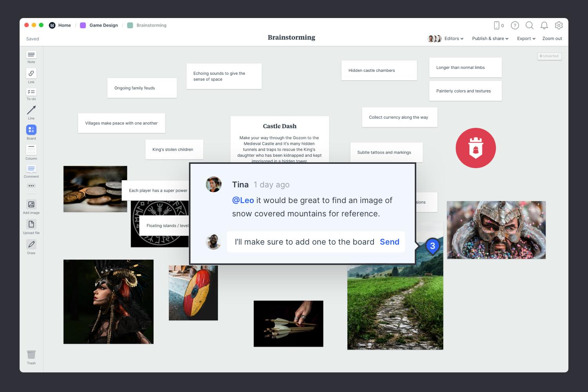The height and width of the screenshot is (392, 588).
Task: Expand the Editors dropdown
Action: coord(454,38)
